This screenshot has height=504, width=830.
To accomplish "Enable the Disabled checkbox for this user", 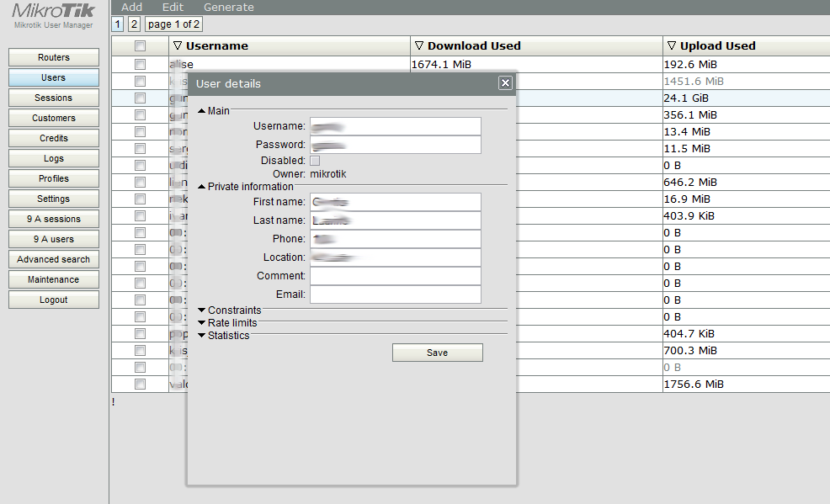I will coord(314,160).
